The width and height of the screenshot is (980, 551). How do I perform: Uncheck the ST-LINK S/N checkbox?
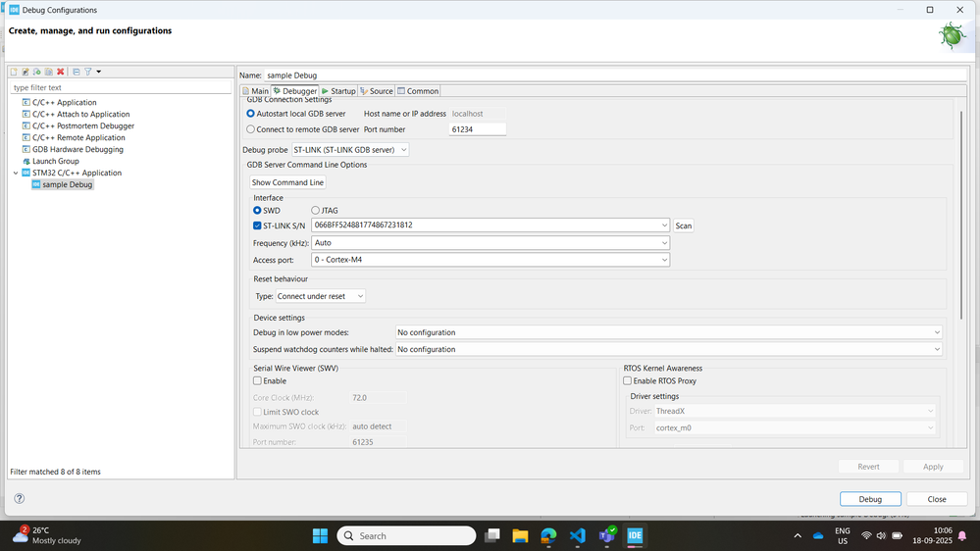tap(257, 225)
